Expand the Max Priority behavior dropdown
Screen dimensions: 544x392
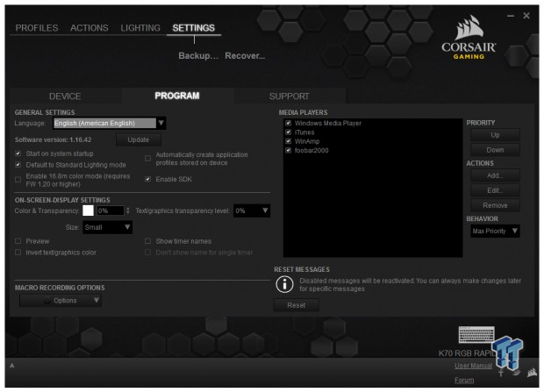495,231
